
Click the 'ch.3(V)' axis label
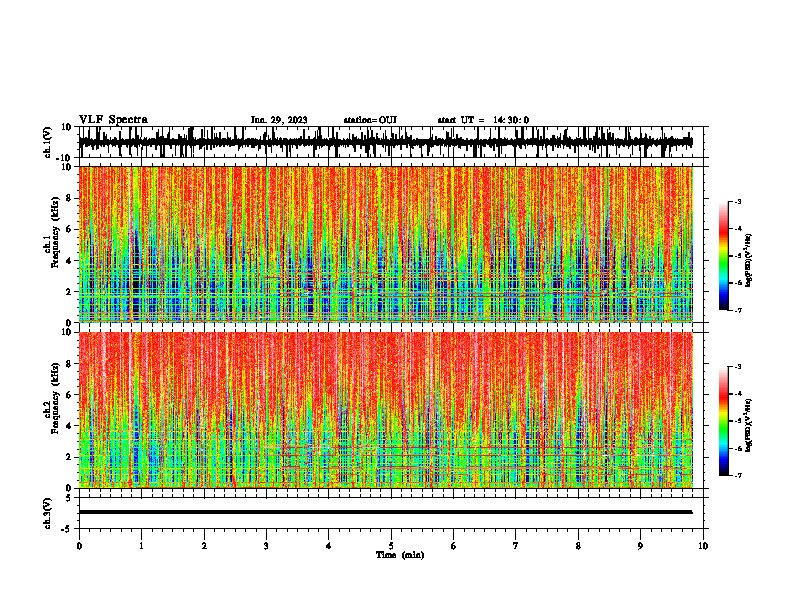pyautogui.click(x=48, y=513)
